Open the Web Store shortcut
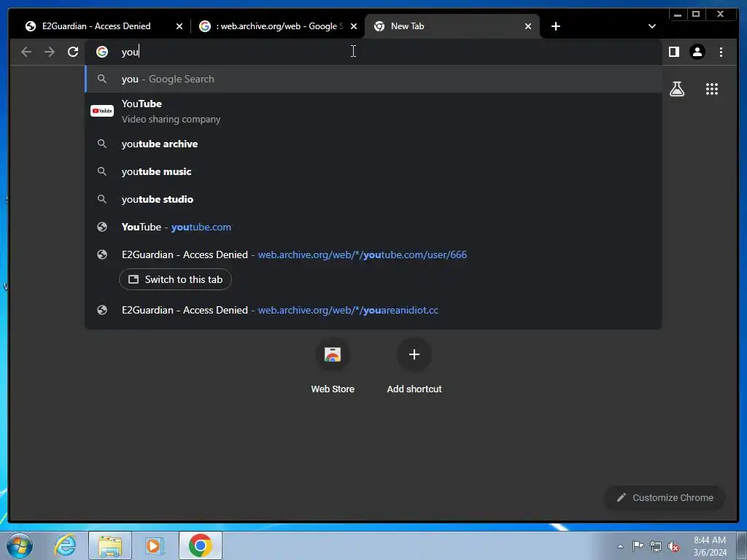The height and width of the screenshot is (560, 747). coord(333,367)
